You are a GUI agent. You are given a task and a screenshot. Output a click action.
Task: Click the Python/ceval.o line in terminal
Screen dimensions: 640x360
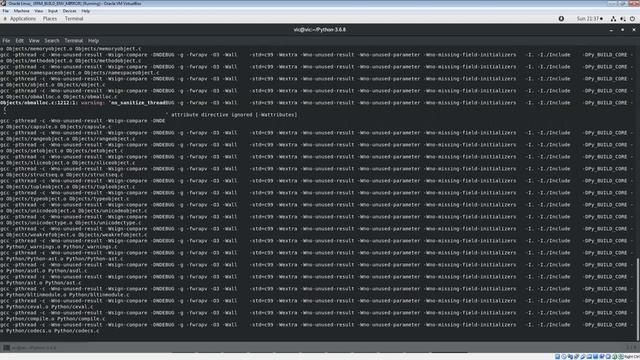pos(47,307)
